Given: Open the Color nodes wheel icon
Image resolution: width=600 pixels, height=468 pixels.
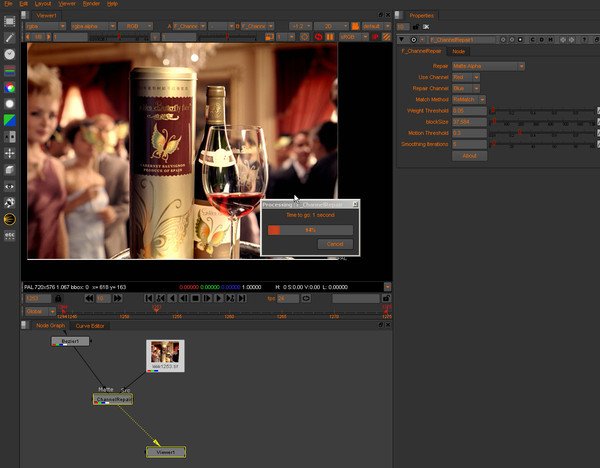Looking at the screenshot, I should coord(10,88).
